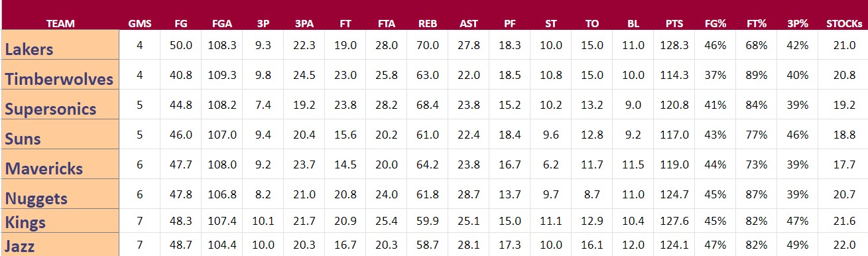Select Nuggets AST value 28.7
868x256 pixels.
coord(468,194)
